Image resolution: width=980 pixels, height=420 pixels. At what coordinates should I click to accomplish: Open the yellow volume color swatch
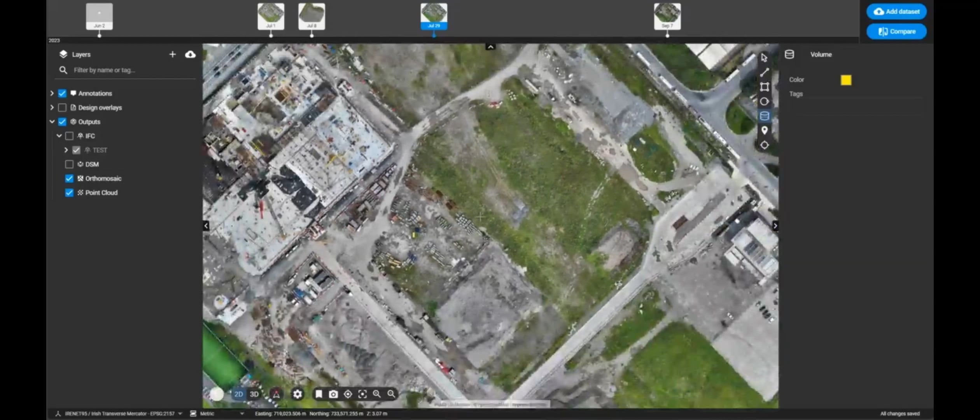(x=846, y=80)
